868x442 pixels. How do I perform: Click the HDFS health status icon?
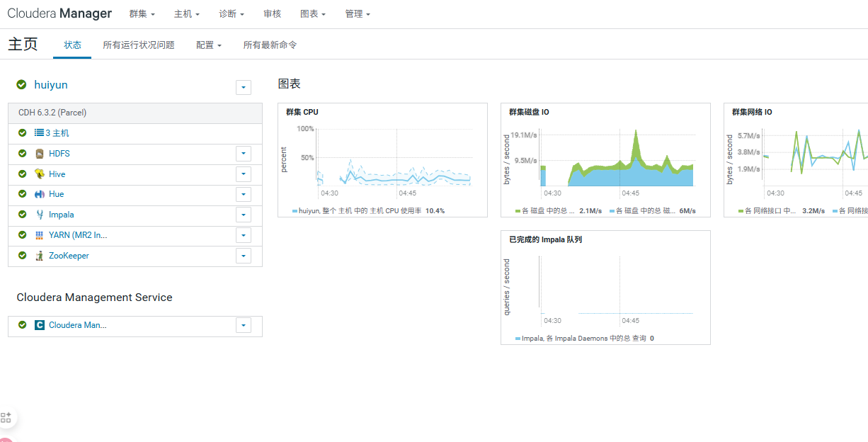coord(22,153)
